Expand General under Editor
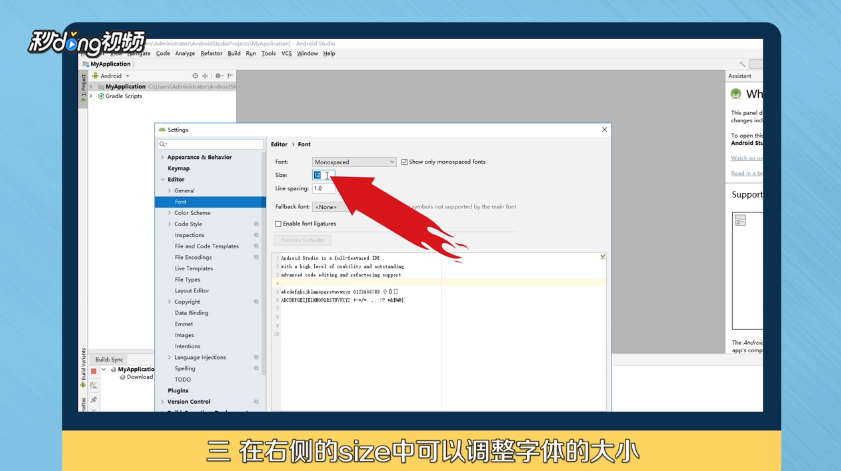This screenshot has height=471, width=841. coord(169,190)
